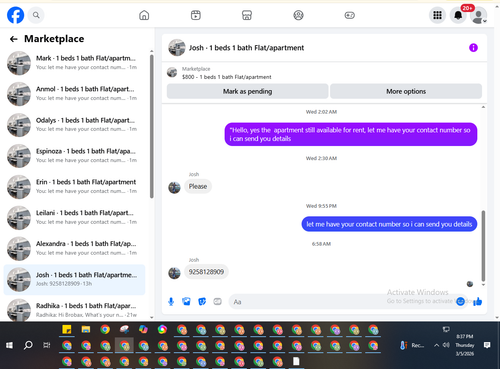Click the 'Please' message bubble
Image resolution: width=500 pixels, height=369 pixels.
coord(198,186)
